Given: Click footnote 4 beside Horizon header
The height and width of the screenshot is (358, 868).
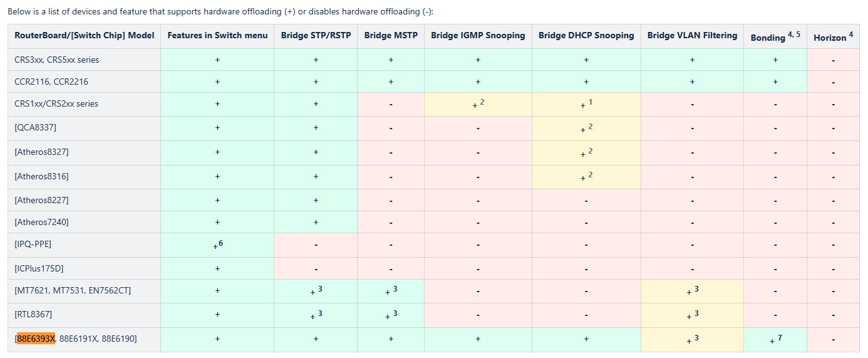Looking at the screenshot, I should click(850, 34).
